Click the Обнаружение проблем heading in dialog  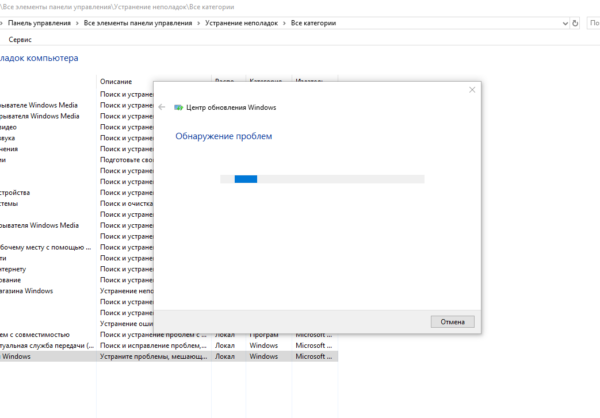click(x=223, y=136)
